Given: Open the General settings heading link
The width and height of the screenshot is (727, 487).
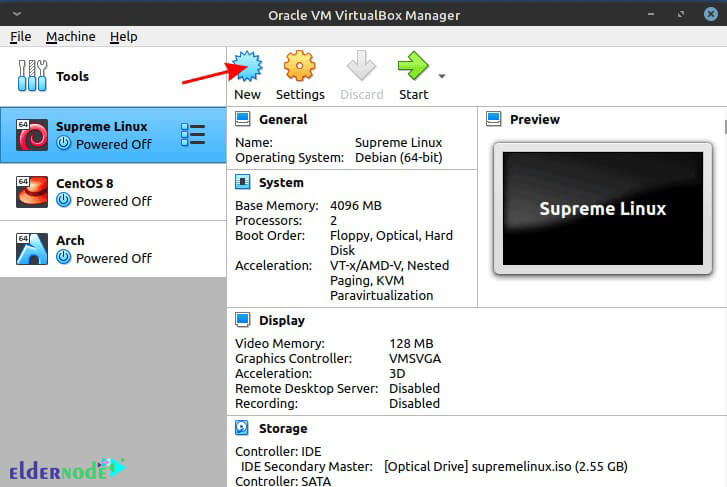Looking at the screenshot, I should tap(283, 120).
